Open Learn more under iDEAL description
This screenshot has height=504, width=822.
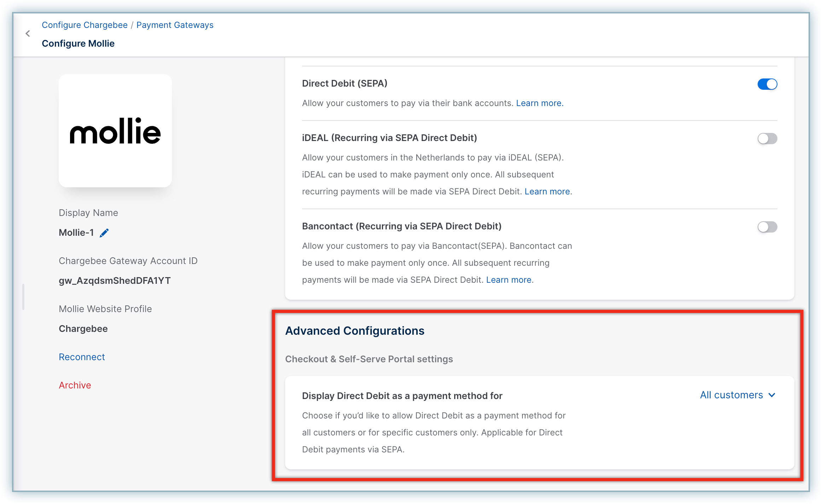(547, 192)
